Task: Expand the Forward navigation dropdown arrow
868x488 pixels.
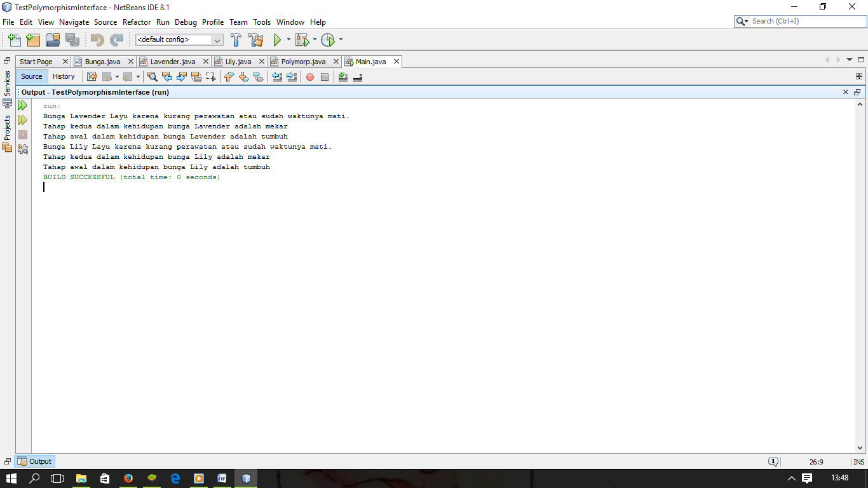Action: point(138,77)
